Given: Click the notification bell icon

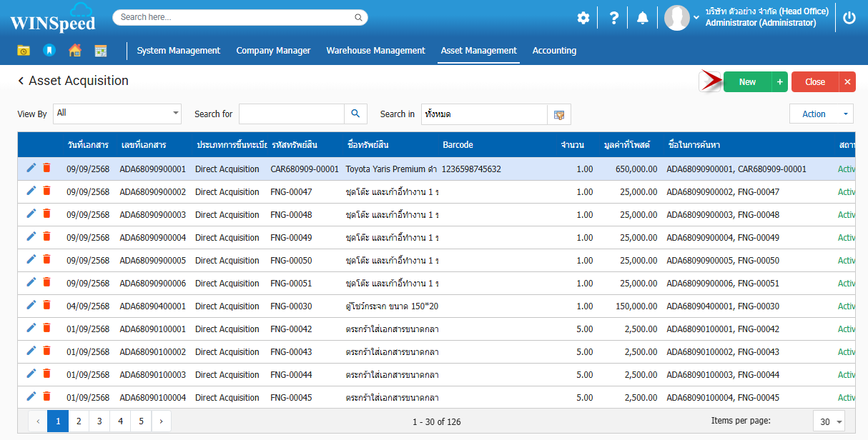Looking at the screenshot, I should 643,18.
